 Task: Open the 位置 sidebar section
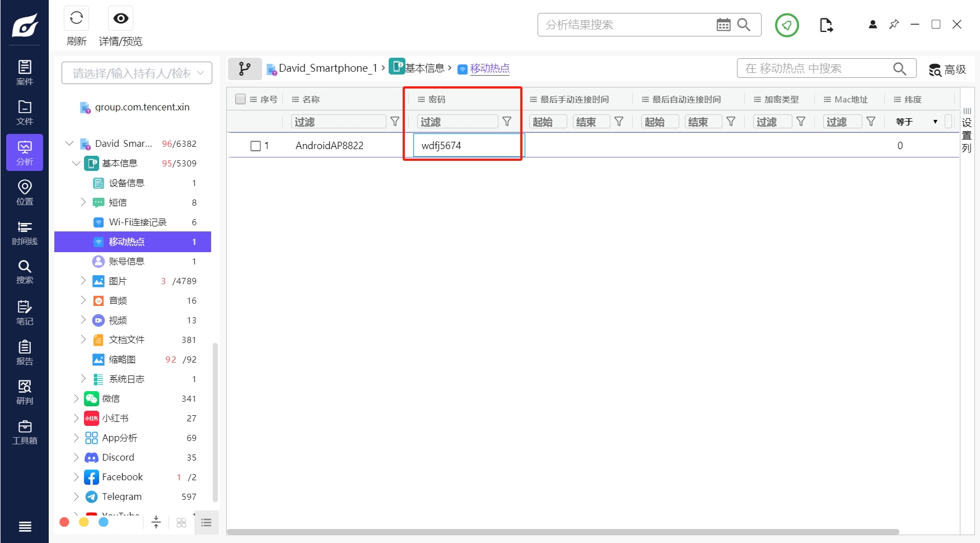tap(25, 192)
